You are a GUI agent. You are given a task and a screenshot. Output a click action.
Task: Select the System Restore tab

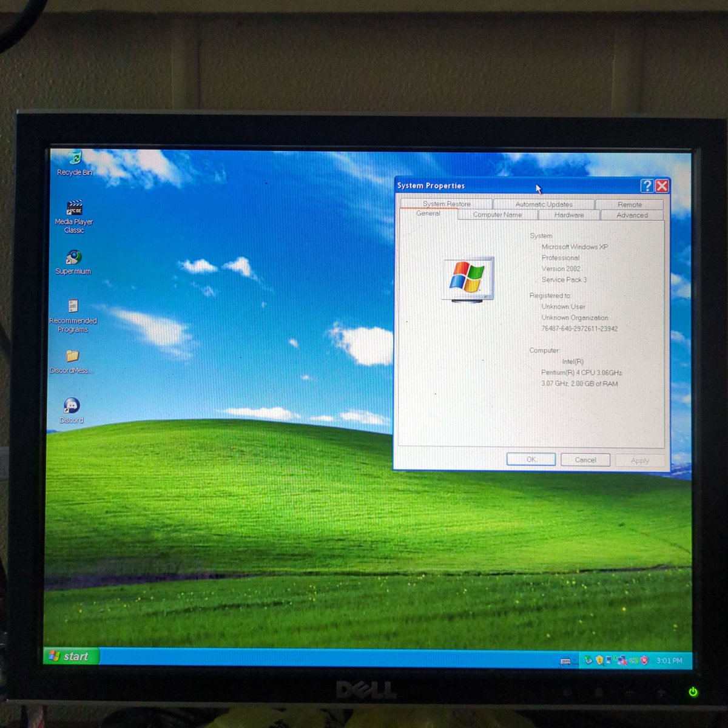(447, 204)
